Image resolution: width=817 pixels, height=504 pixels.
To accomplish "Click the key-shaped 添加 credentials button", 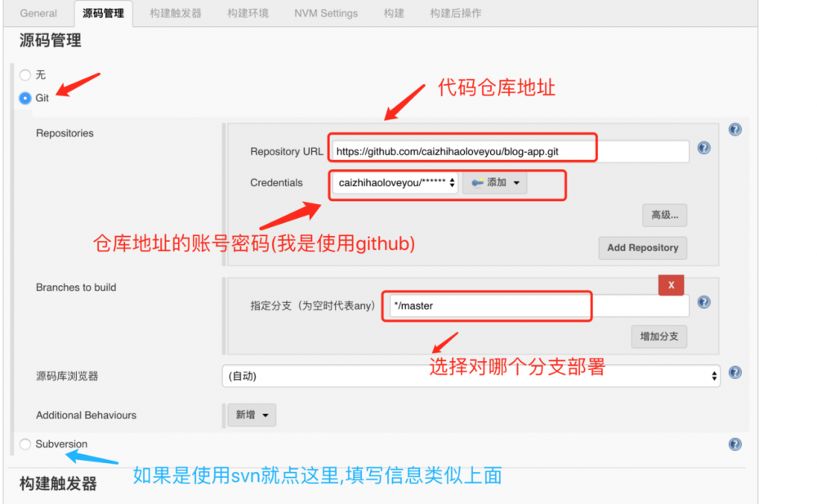I will 494,183.
